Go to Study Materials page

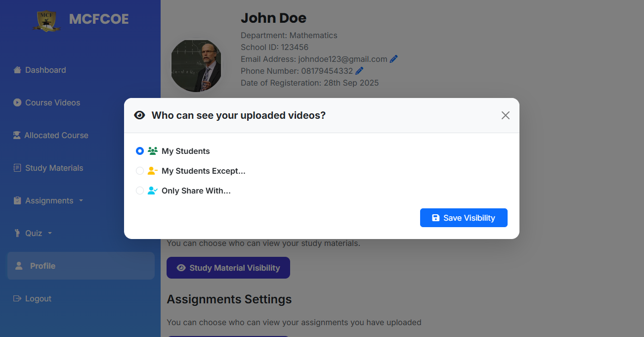point(54,168)
